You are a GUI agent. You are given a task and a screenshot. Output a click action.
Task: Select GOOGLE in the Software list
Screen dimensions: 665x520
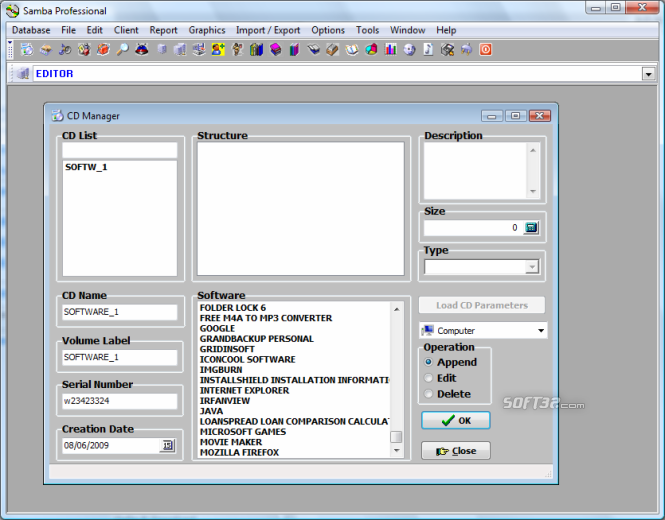click(217, 328)
